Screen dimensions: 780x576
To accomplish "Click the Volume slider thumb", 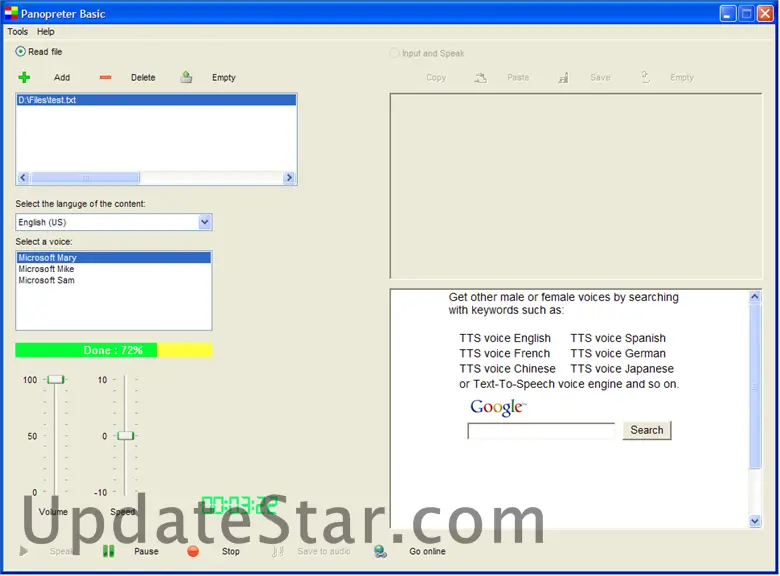I will [55, 380].
